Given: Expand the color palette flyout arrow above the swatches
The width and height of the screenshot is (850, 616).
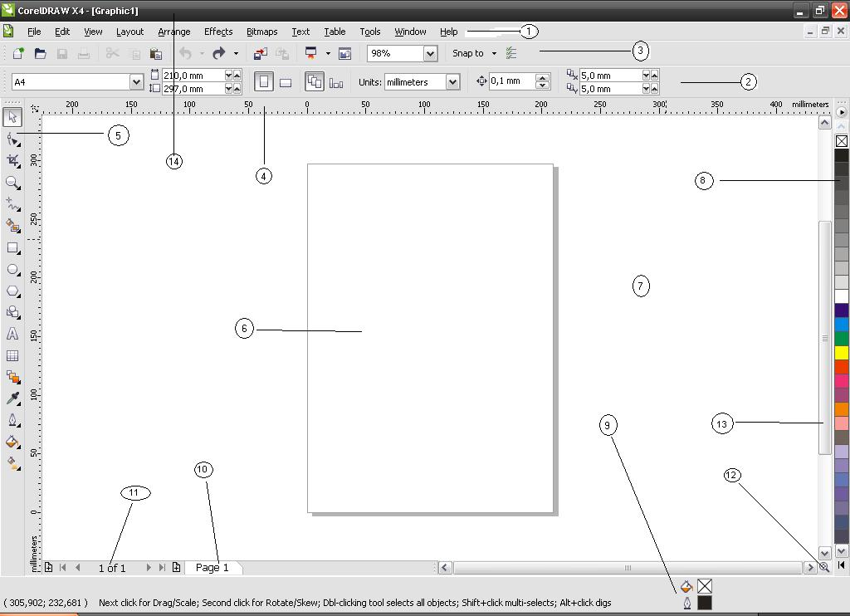Looking at the screenshot, I should click(x=842, y=112).
